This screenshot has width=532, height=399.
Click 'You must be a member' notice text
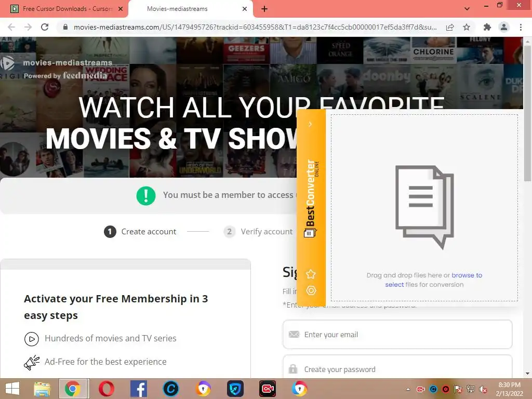pos(230,195)
